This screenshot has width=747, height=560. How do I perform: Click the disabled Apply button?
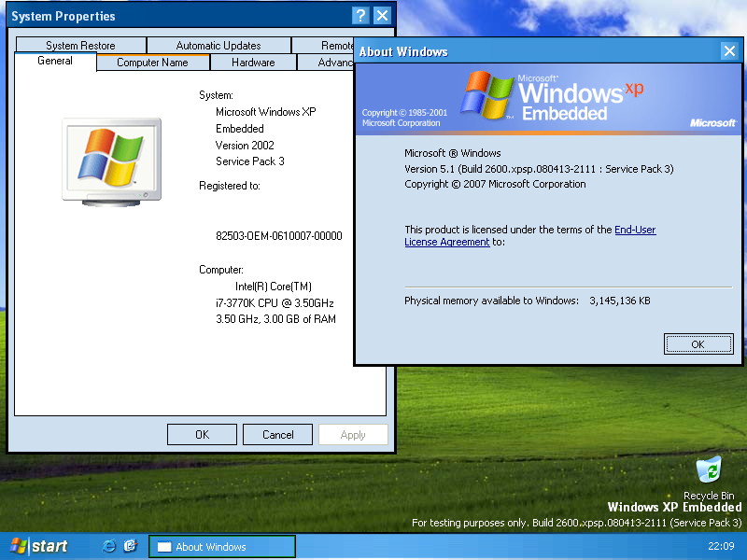[353, 434]
